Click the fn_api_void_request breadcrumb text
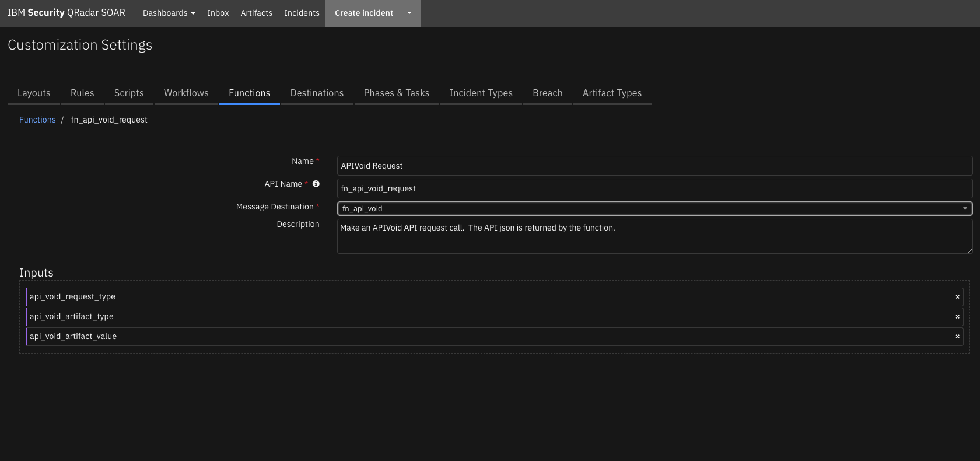This screenshot has width=980, height=461. (x=109, y=120)
